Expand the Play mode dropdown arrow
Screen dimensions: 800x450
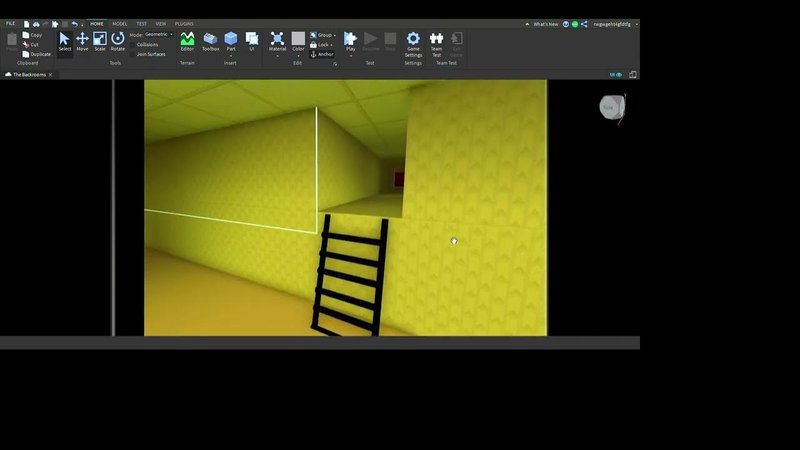[351, 56]
